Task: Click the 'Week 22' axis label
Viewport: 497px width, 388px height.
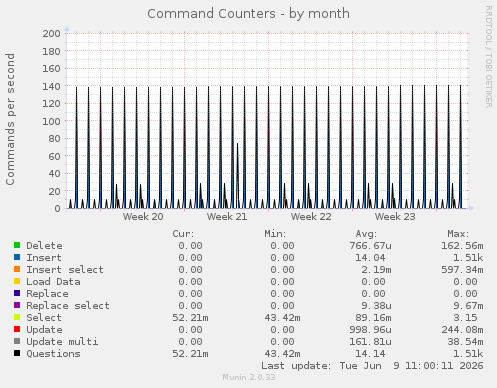Action: pos(311,217)
